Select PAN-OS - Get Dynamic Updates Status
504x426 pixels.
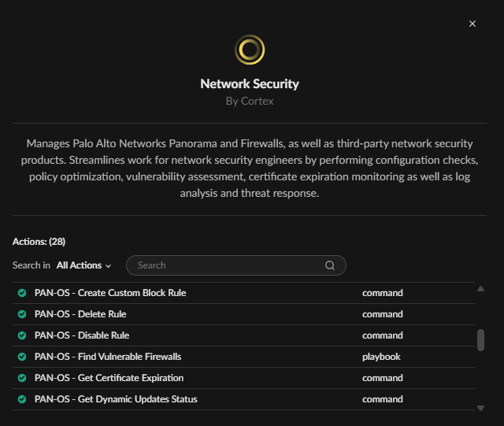(x=116, y=399)
